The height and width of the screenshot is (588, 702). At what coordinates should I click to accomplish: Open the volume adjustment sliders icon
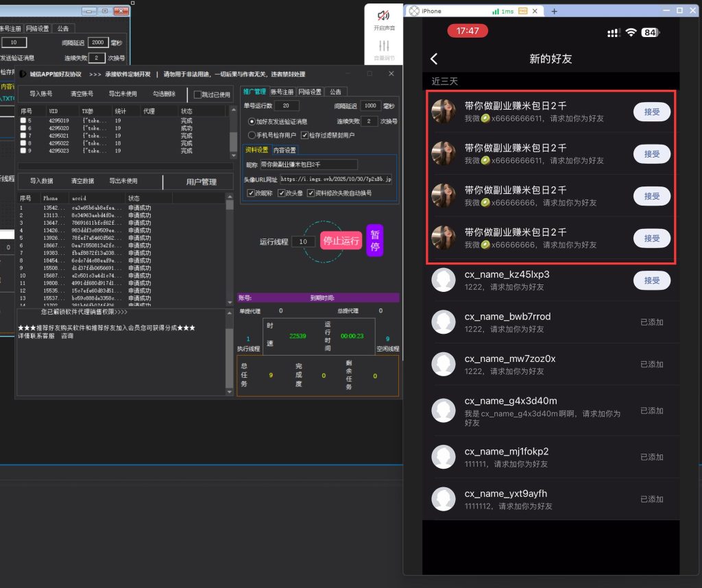[383, 46]
